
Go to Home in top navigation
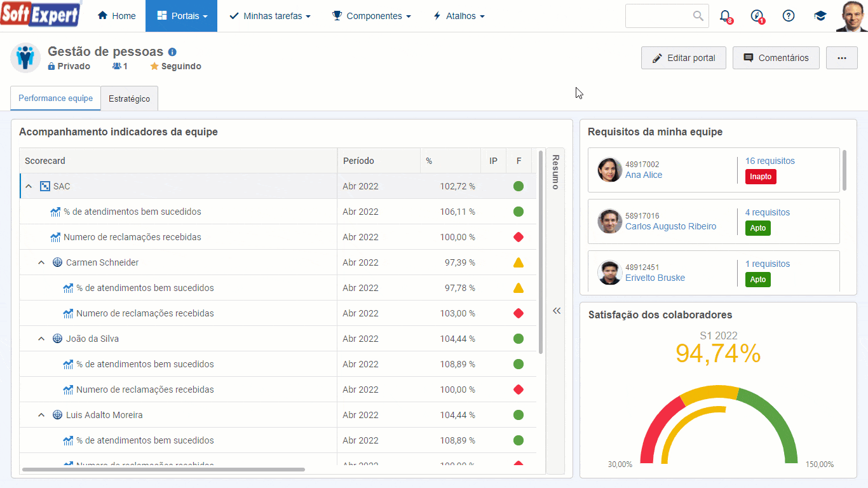(117, 16)
